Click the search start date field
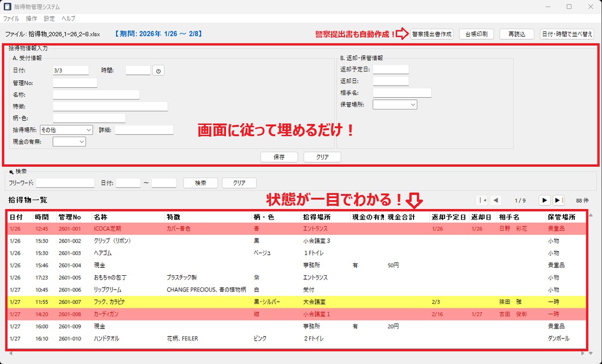This screenshot has width=602, height=364. [x=128, y=183]
